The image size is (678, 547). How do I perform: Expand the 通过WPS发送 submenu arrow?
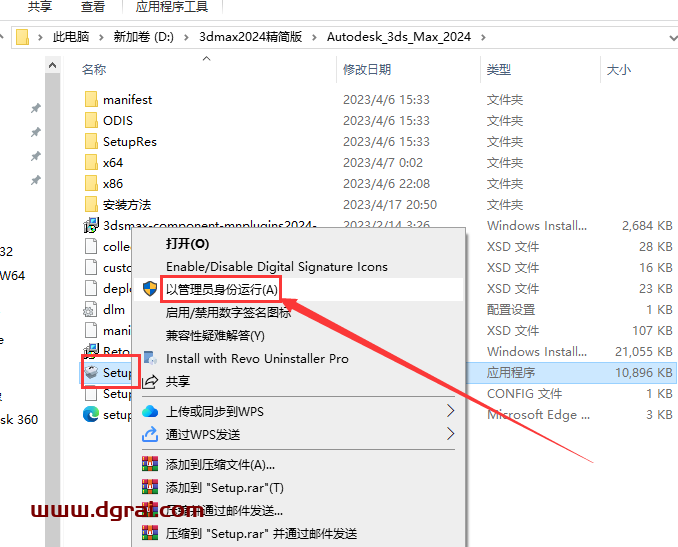pos(450,434)
